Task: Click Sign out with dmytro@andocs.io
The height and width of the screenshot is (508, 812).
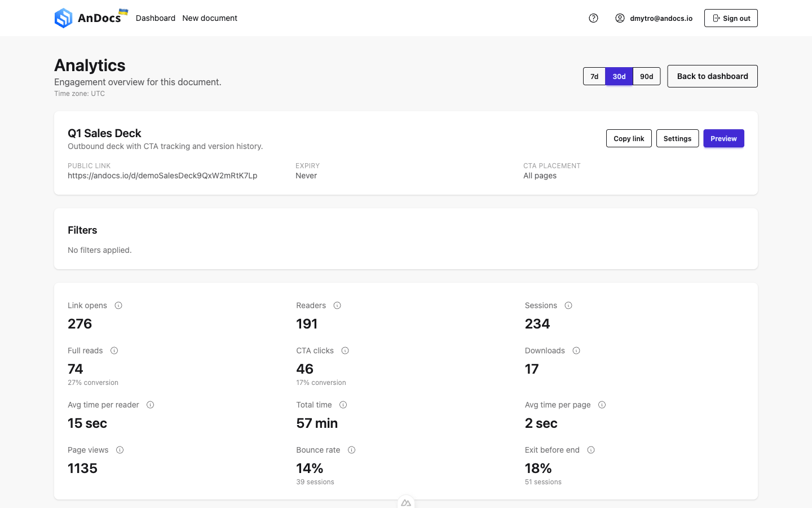Action: click(x=731, y=17)
